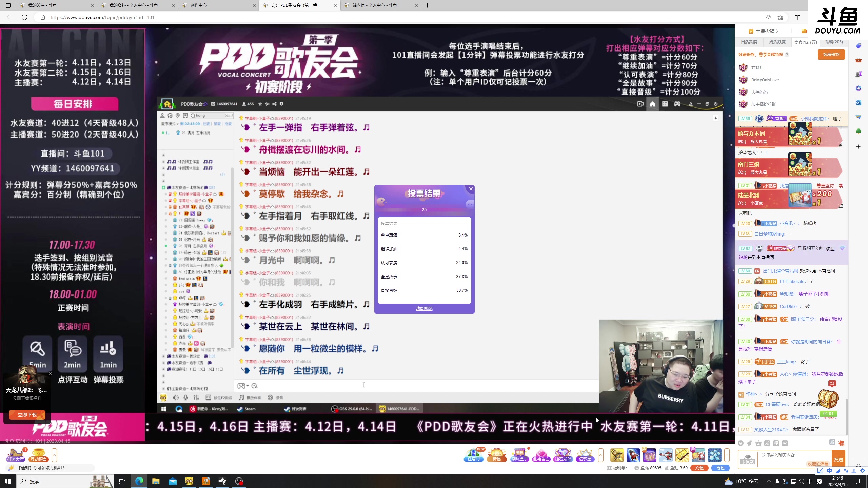Switch to 日活跃度 tab
This screenshot has width=868, height=488.
749,42
